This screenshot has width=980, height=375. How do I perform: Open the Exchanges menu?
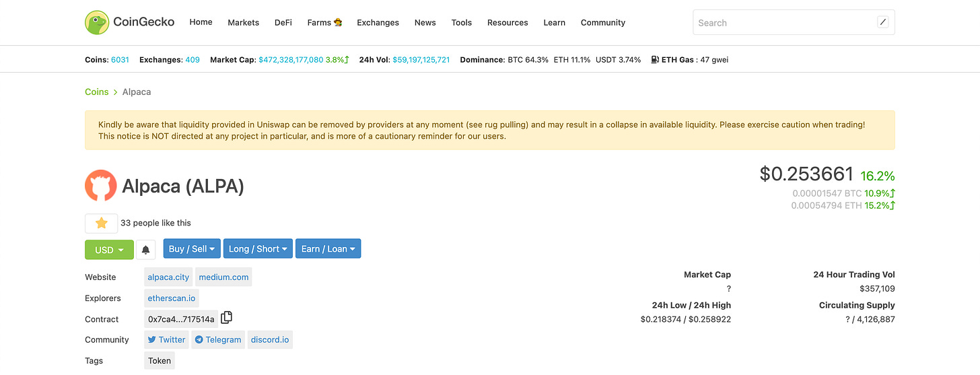378,22
